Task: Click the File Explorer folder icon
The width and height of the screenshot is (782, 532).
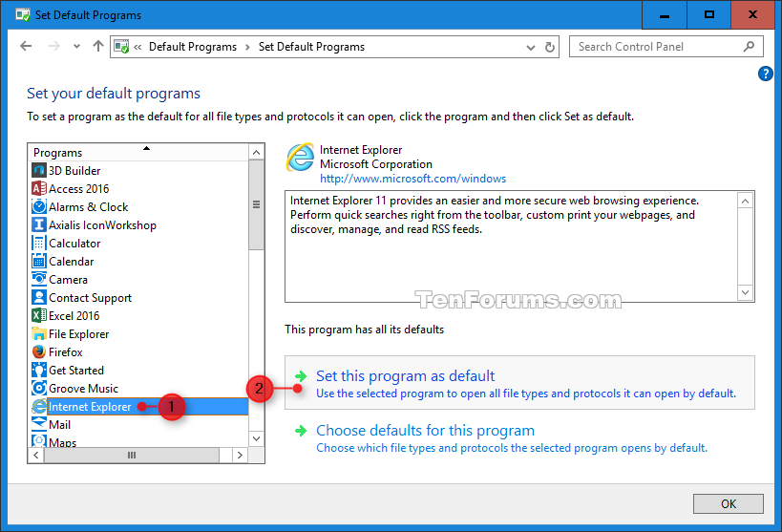Action: click(x=39, y=334)
